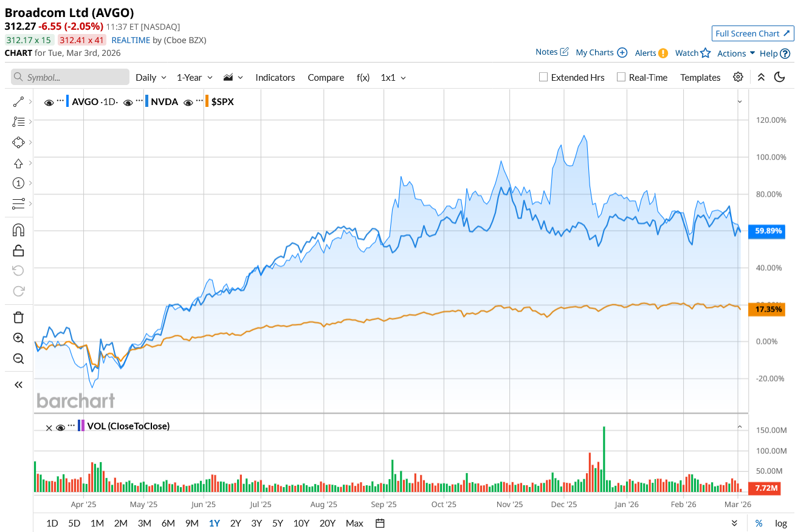Screen dimensions: 795x532
Task: Toggle the magnet snap tool
Action: [18, 230]
